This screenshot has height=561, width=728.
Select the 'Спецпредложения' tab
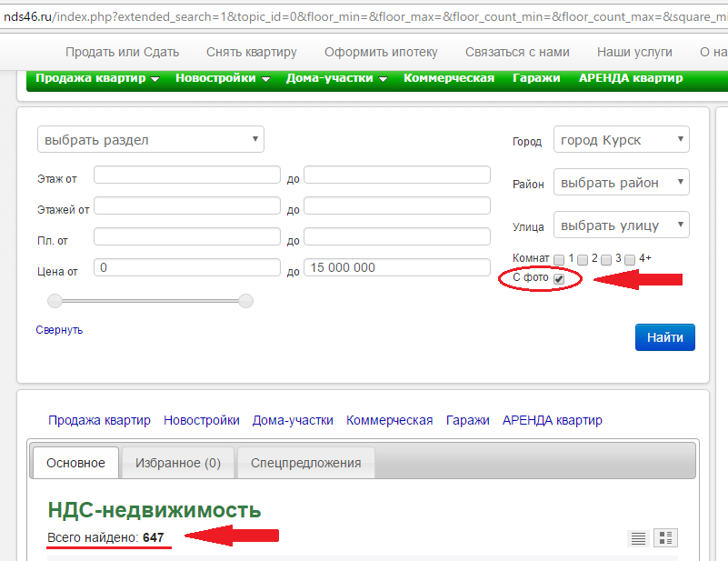pyautogui.click(x=306, y=463)
